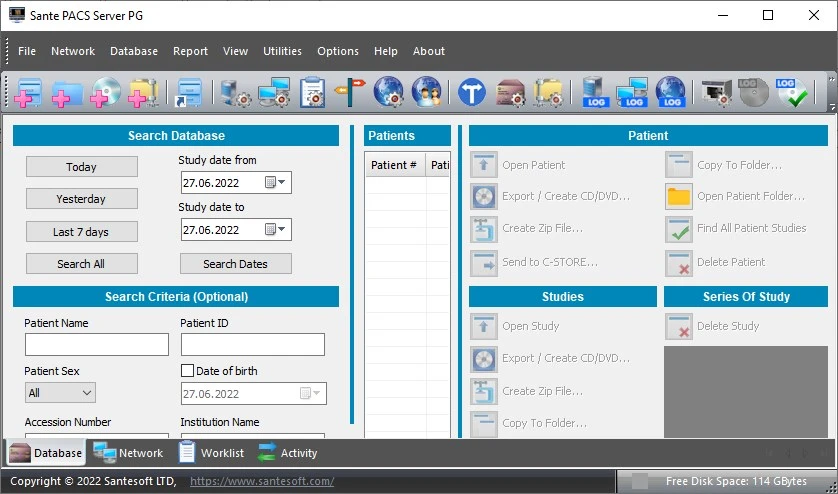Enable the Date of birth checkbox
Image resolution: width=838 pixels, height=494 pixels.
pyautogui.click(x=187, y=371)
